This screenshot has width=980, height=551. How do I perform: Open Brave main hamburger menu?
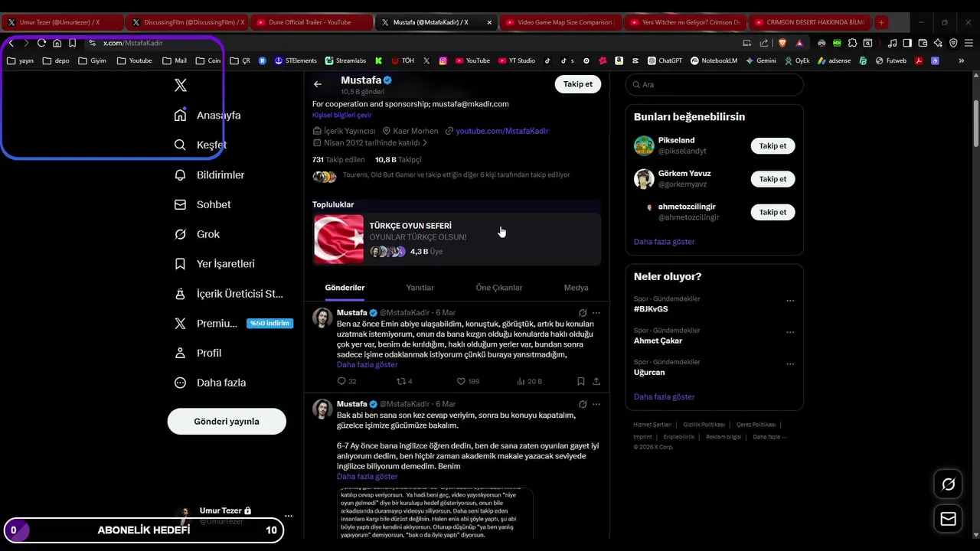click(969, 43)
